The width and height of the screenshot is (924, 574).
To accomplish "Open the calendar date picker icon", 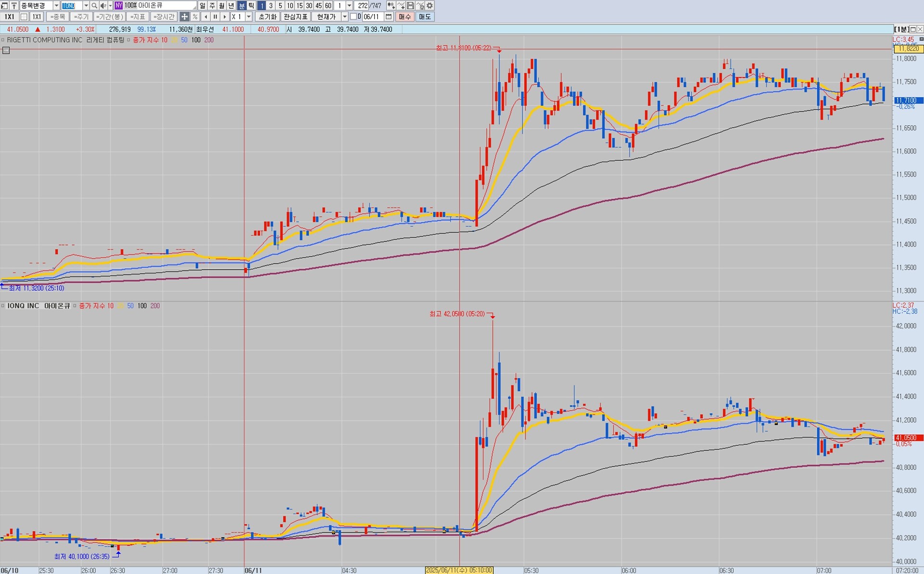I will [x=389, y=16].
